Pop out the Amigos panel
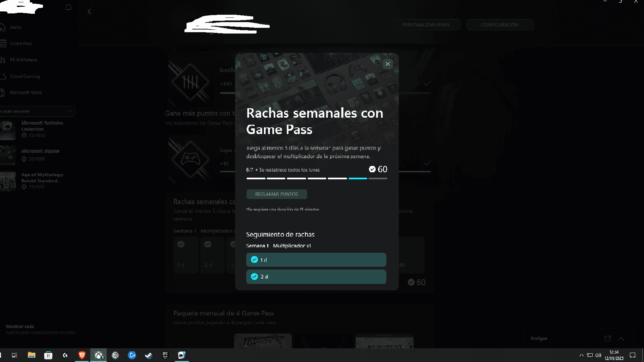Viewport: 644px width, 362px height. (607, 339)
